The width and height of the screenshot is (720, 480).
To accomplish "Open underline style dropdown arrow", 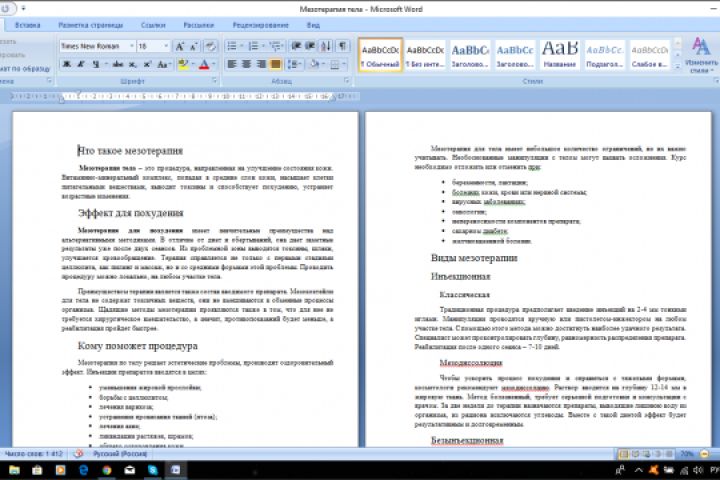I will 106,64.
